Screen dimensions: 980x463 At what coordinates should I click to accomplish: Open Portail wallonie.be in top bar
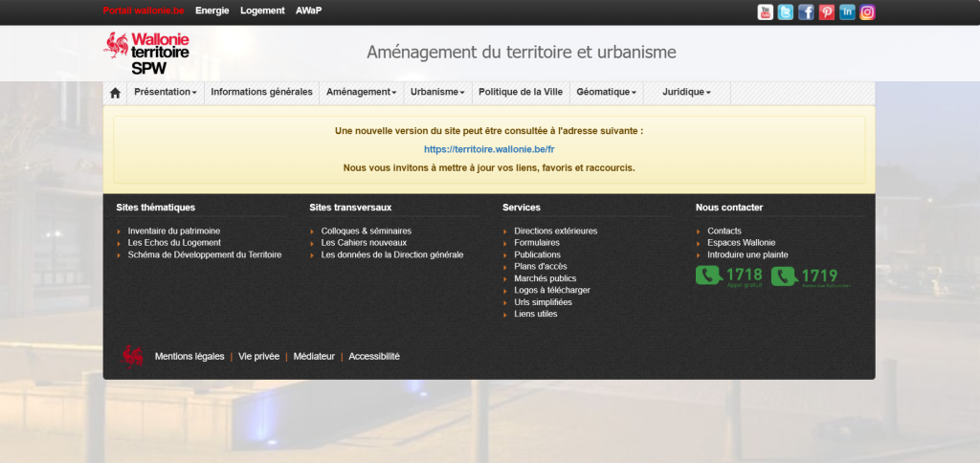143,11
